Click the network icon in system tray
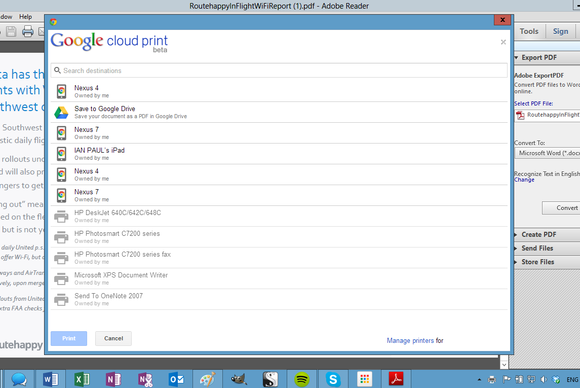 coord(531,379)
